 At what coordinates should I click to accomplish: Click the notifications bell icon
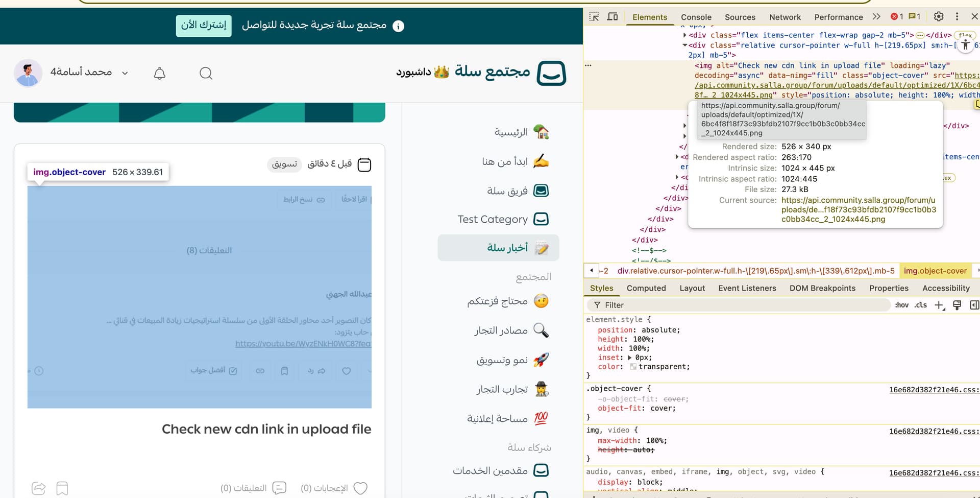[160, 74]
